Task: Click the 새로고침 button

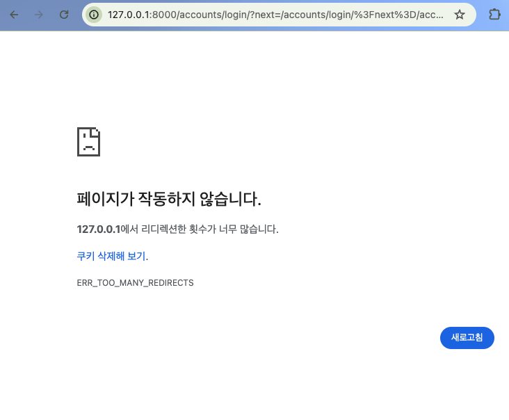Action: 467,337
